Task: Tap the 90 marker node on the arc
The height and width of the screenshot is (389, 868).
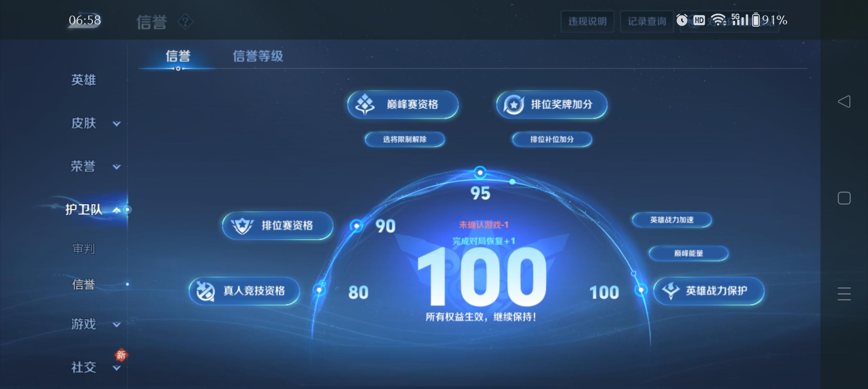Action: point(356,226)
